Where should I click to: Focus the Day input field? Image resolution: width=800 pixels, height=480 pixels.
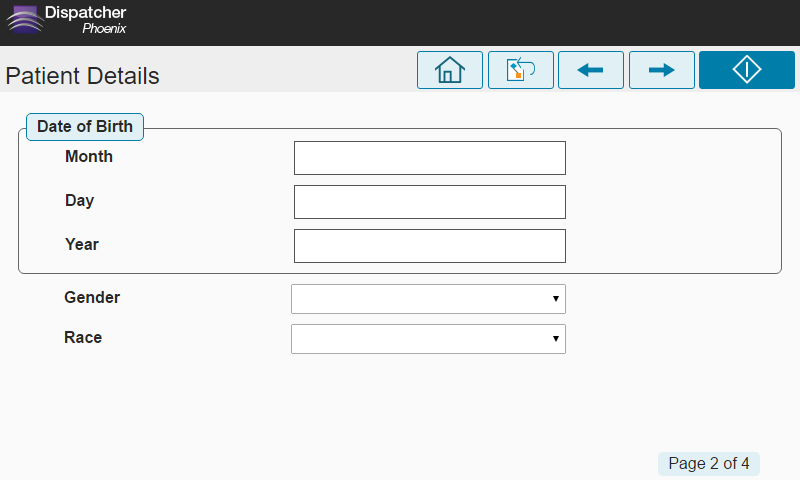point(430,202)
